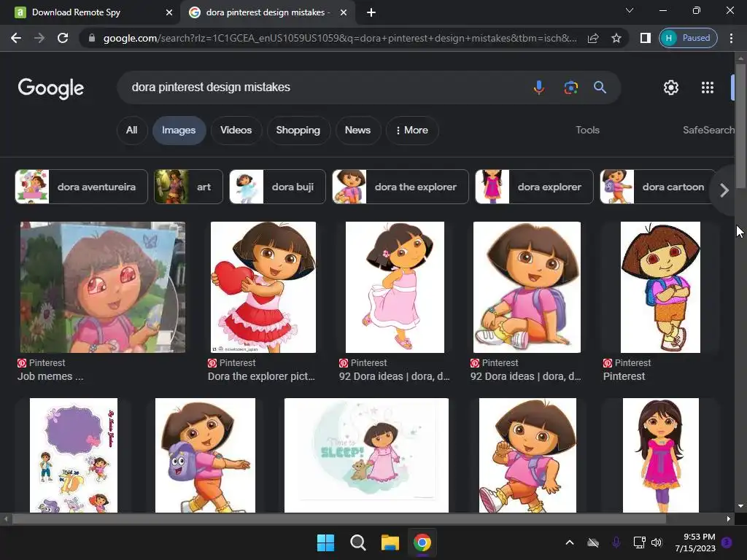The width and height of the screenshot is (747, 560).
Task: Click the site lock icon in address bar
Action: pyautogui.click(x=92, y=38)
